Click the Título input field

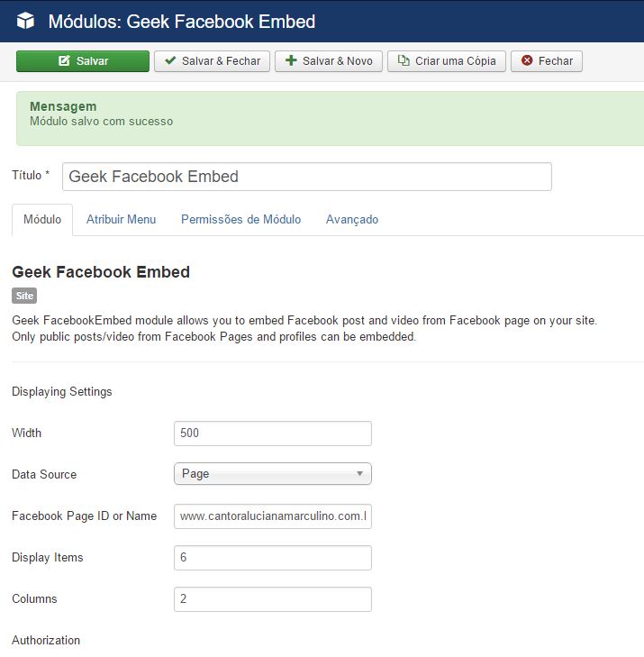pos(307,177)
